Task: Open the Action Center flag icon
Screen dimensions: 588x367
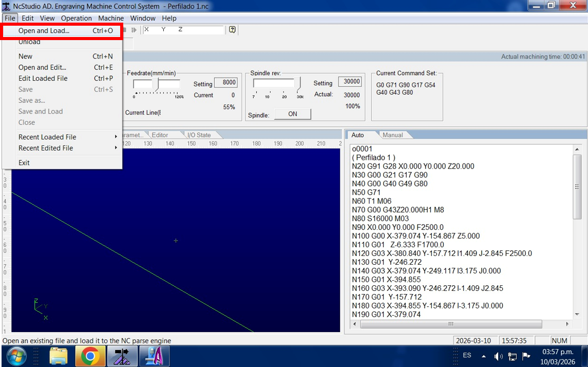Action: pyautogui.click(x=526, y=356)
